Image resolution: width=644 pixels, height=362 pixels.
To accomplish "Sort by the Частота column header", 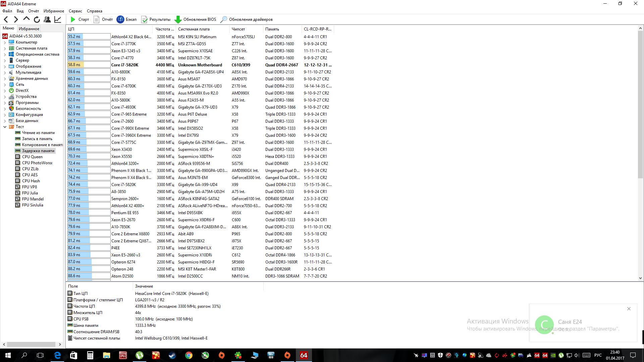I will coord(165,29).
